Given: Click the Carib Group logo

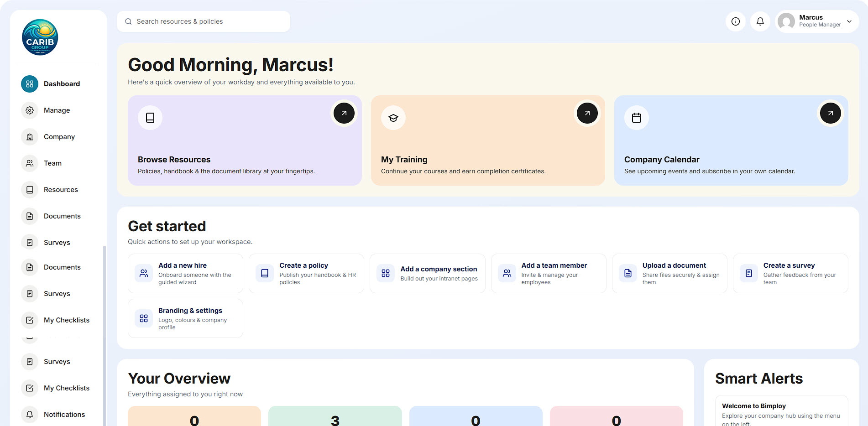Looking at the screenshot, I should (40, 37).
